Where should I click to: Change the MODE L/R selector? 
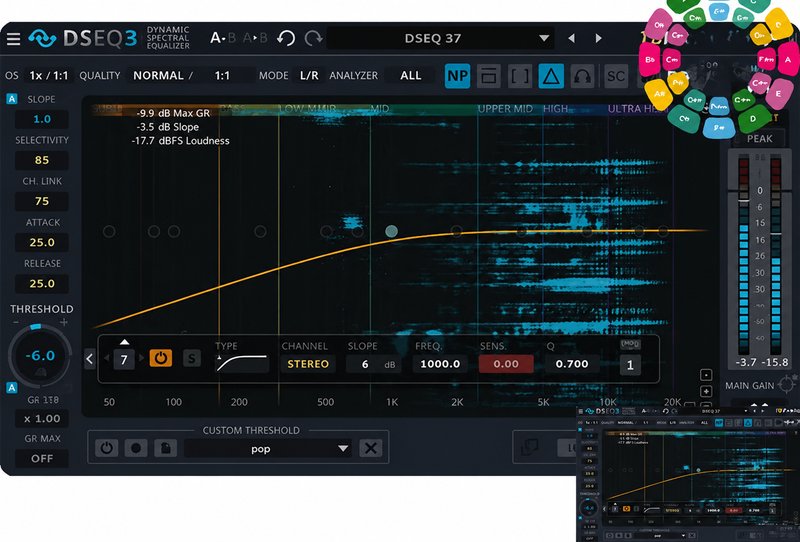pyautogui.click(x=309, y=76)
